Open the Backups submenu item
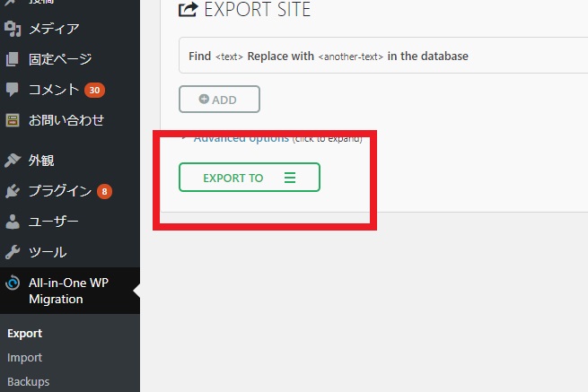 (x=29, y=381)
